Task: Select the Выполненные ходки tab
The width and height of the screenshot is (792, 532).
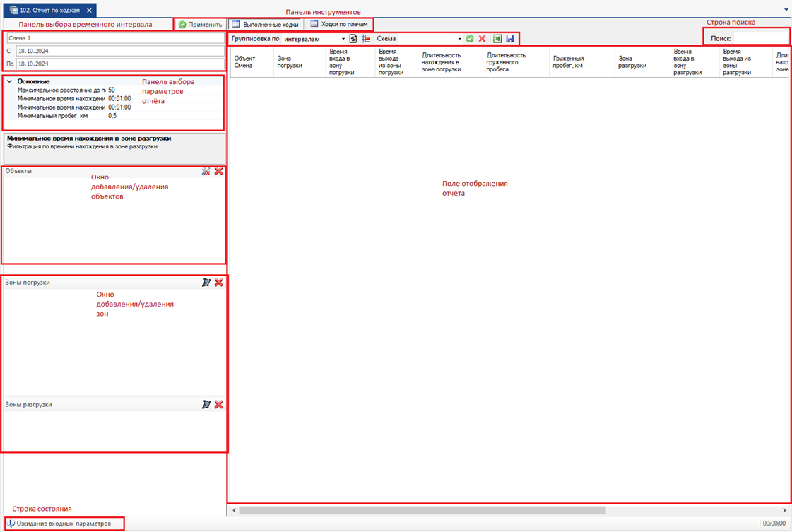Action: click(x=265, y=24)
